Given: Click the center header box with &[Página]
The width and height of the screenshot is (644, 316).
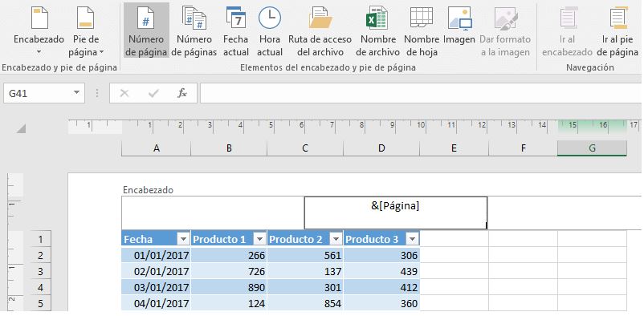Looking at the screenshot, I should pos(396,213).
